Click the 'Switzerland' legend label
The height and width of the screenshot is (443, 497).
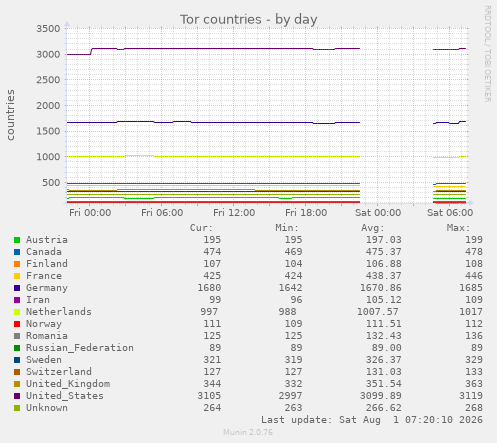point(59,372)
